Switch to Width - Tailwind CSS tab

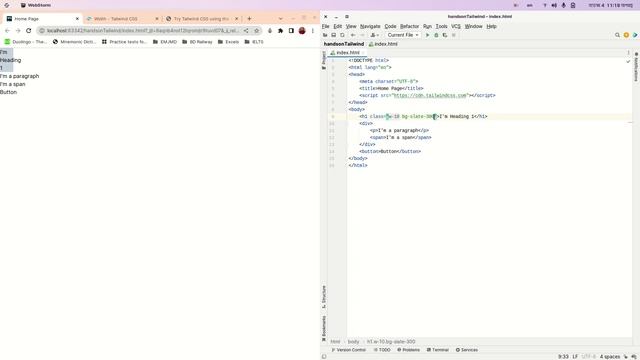coord(121,19)
